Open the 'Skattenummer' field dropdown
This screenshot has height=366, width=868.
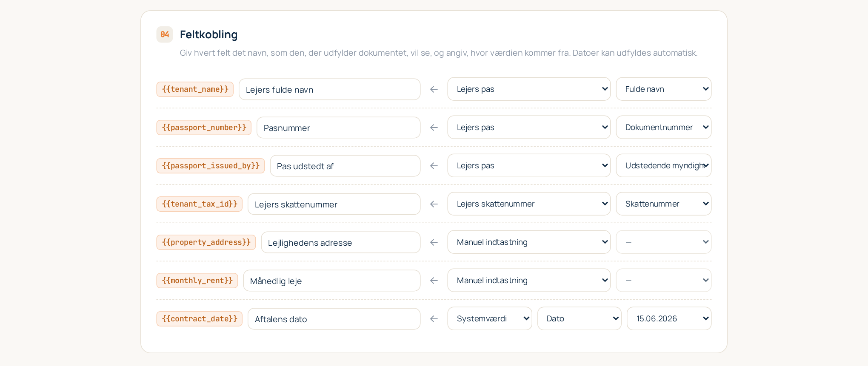point(664,204)
